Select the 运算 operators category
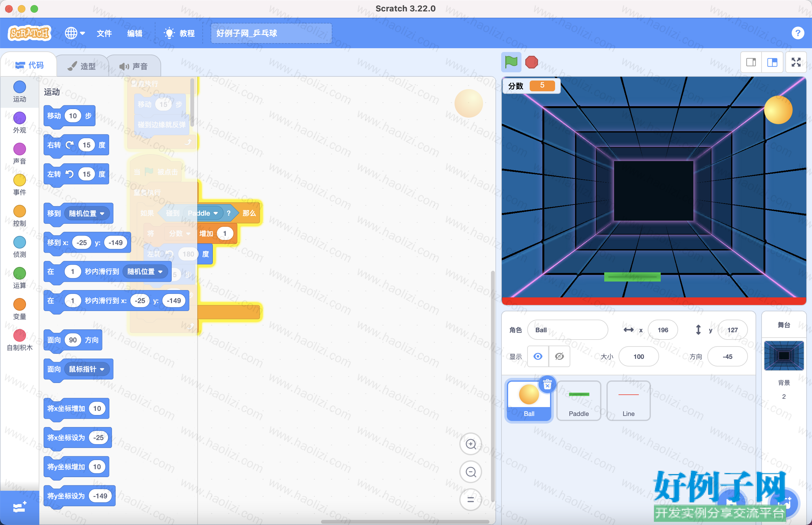The image size is (812, 525). (19, 277)
